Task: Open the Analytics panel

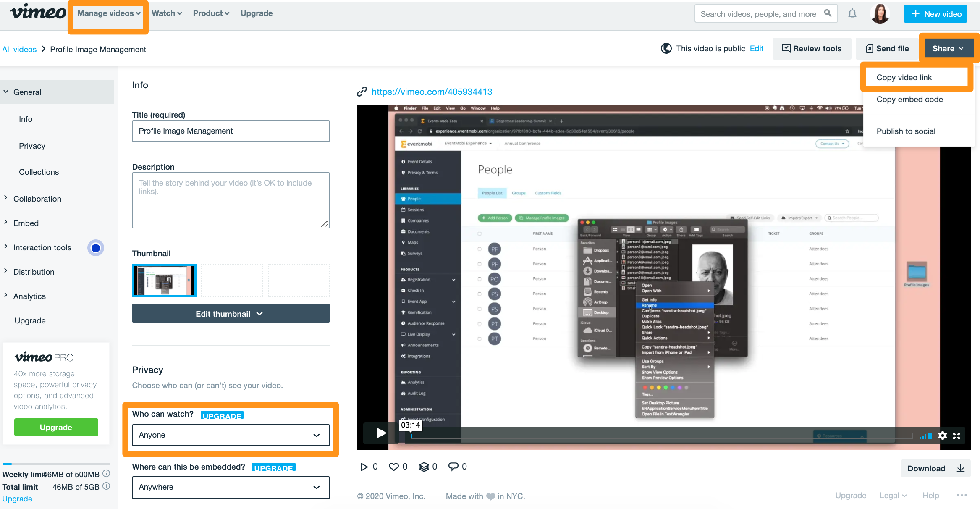Action: (x=29, y=296)
